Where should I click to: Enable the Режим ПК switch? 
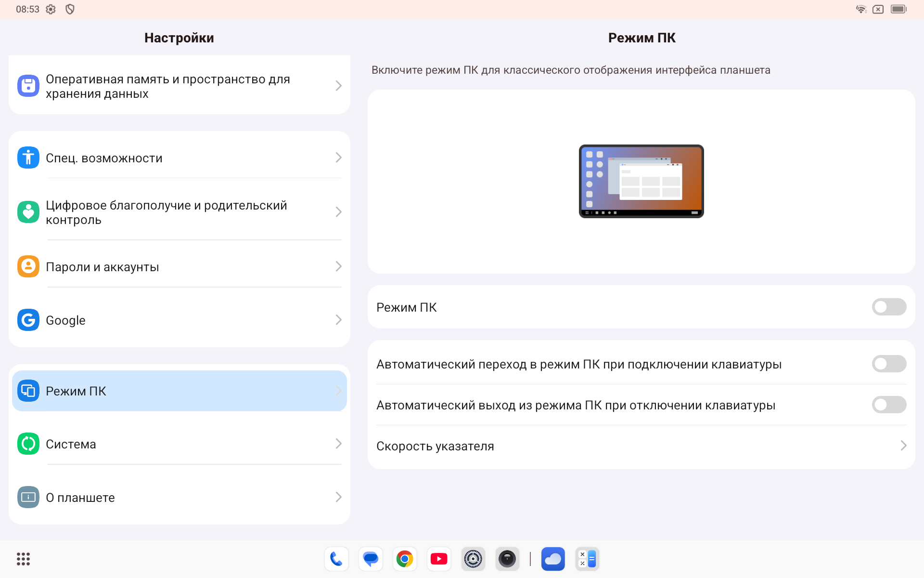pos(888,307)
